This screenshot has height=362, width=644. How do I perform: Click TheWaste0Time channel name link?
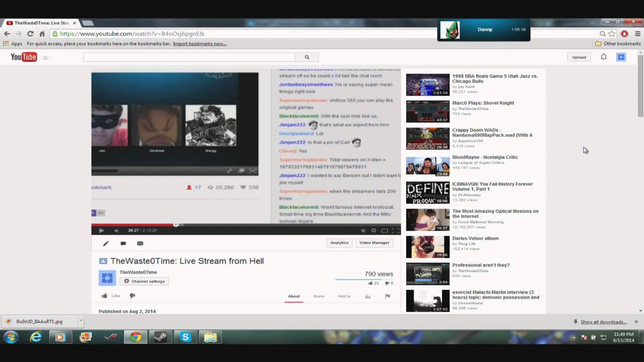[x=138, y=272]
